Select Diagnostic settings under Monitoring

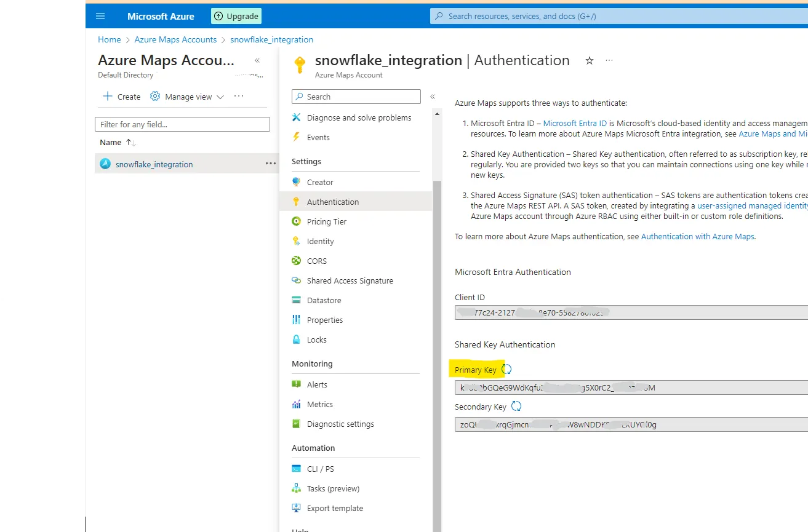(x=340, y=424)
